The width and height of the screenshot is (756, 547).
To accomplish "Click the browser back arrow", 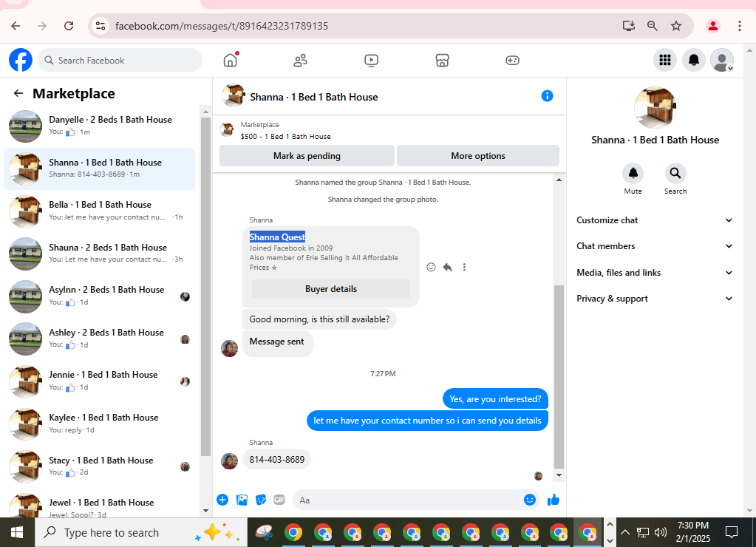I will (16, 26).
